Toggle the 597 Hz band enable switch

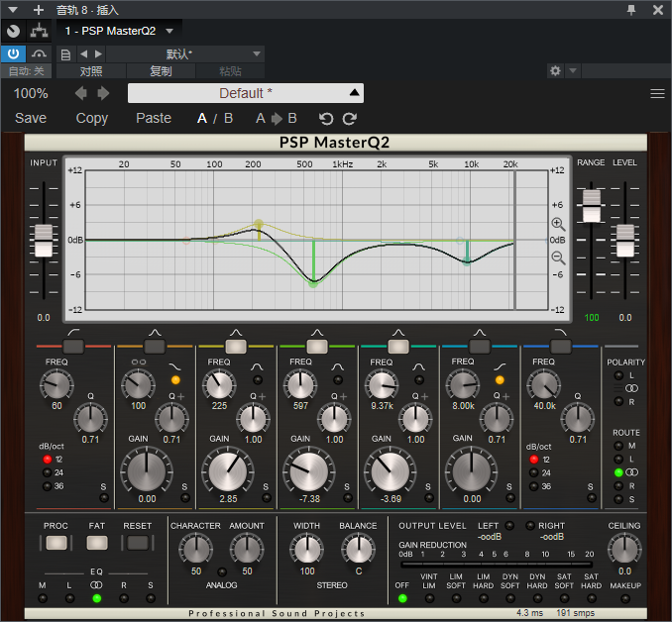coord(317,346)
